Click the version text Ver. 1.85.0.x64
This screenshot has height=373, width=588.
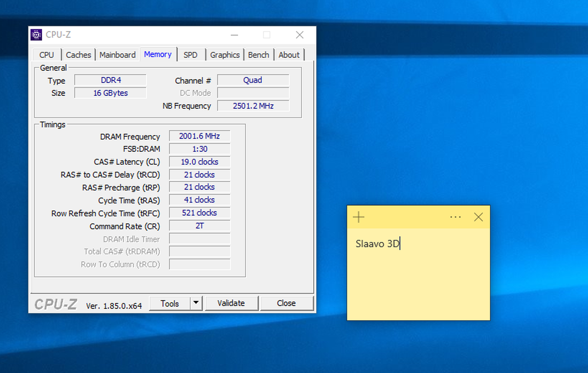114,306
